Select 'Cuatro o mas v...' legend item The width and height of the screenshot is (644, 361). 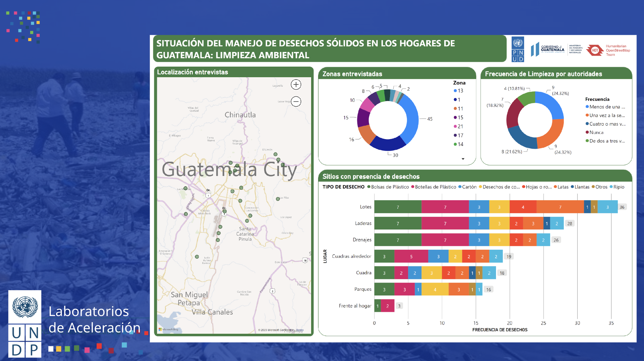605,124
